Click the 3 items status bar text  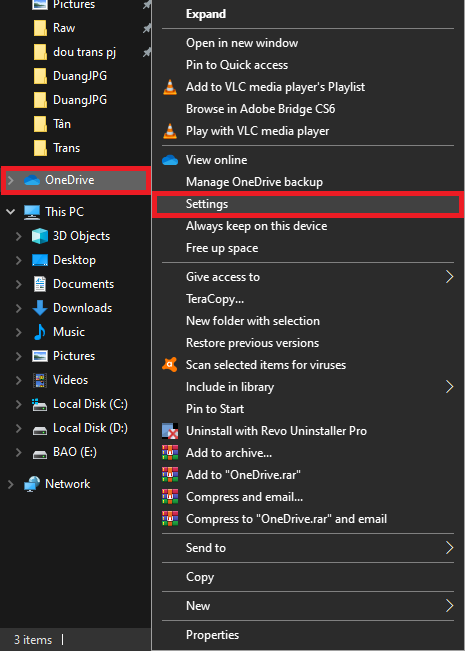tap(33, 640)
